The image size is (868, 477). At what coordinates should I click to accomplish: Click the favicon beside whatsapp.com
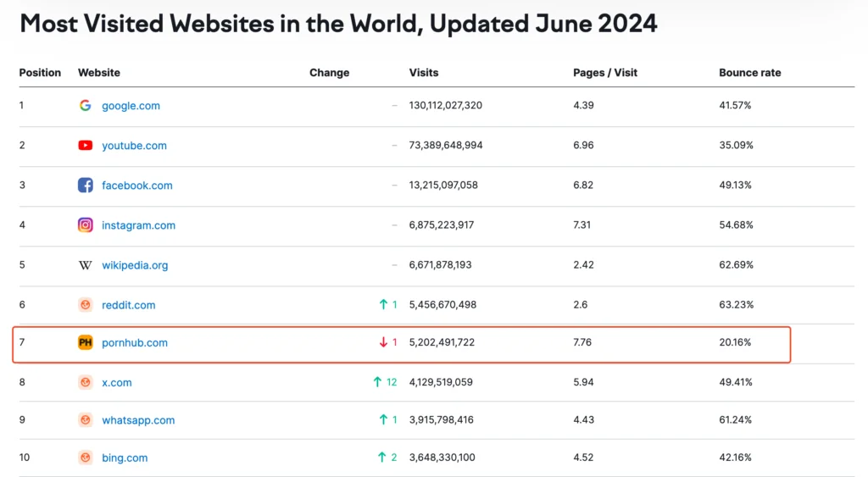85,420
